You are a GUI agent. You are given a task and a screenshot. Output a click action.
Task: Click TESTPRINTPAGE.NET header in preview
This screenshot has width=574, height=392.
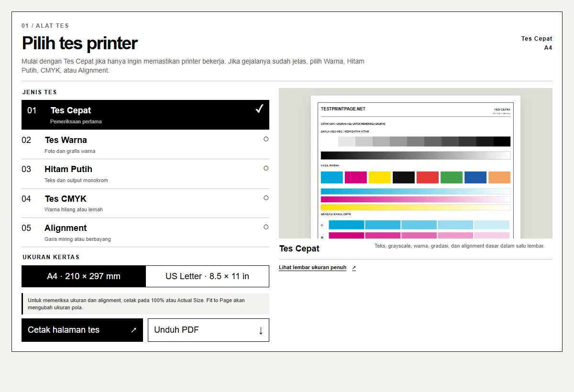(343, 109)
